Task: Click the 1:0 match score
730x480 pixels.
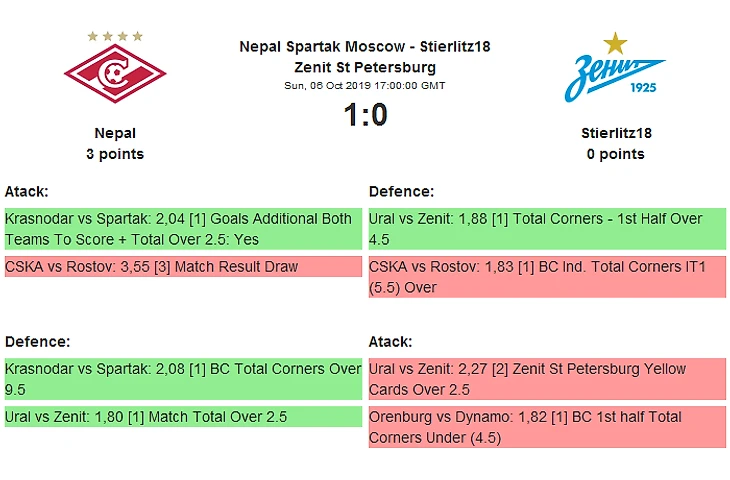Action: pos(365,115)
